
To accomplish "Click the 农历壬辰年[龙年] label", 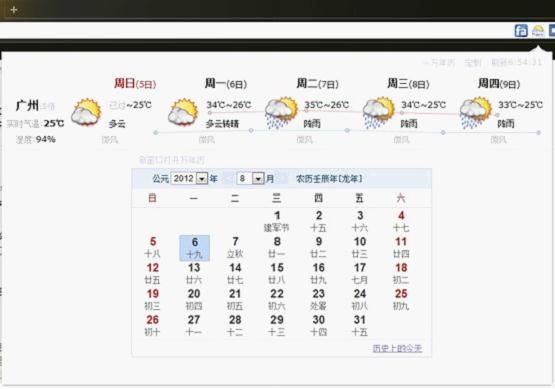I will 329,178.
